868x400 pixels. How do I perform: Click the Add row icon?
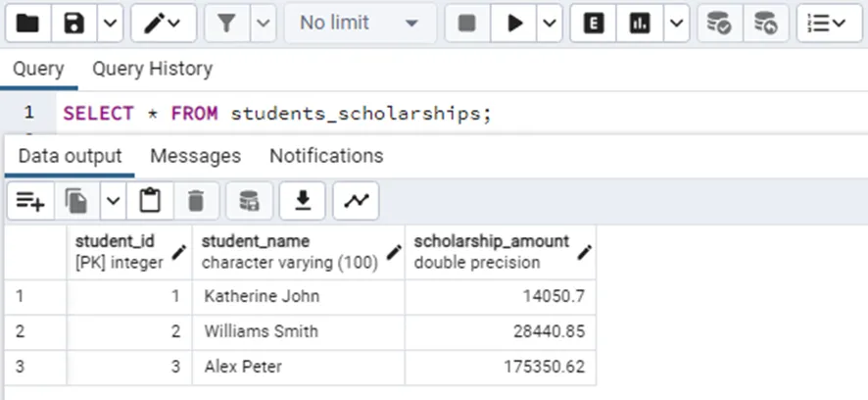tap(30, 201)
